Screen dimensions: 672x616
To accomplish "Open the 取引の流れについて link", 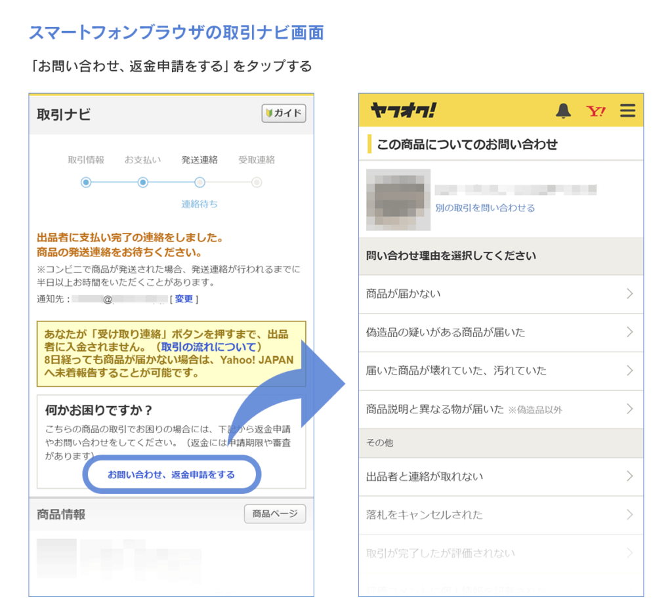I will [211, 346].
